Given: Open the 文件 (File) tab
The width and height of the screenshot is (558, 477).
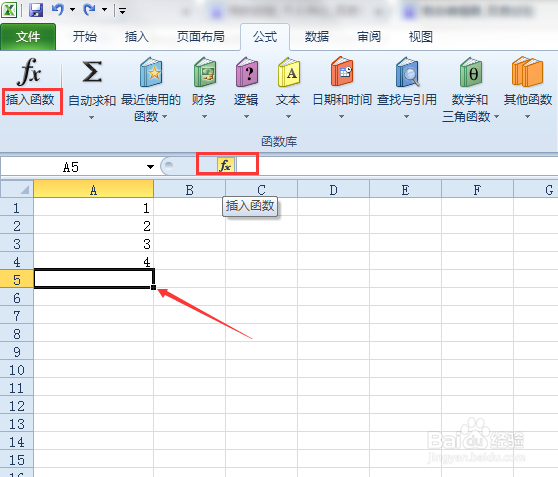Looking at the screenshot, I should [x=28, y=37].
